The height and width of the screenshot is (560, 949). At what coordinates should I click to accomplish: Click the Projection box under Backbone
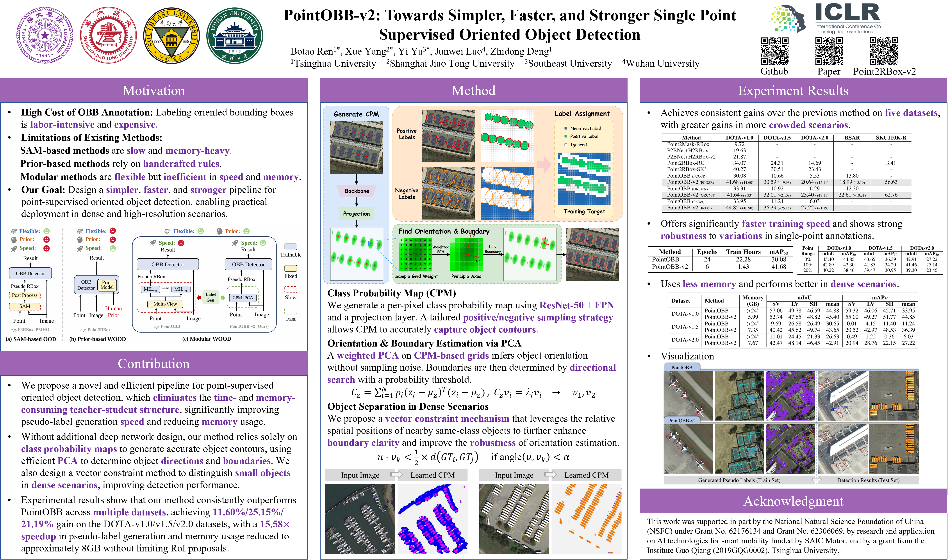point(356,213)
